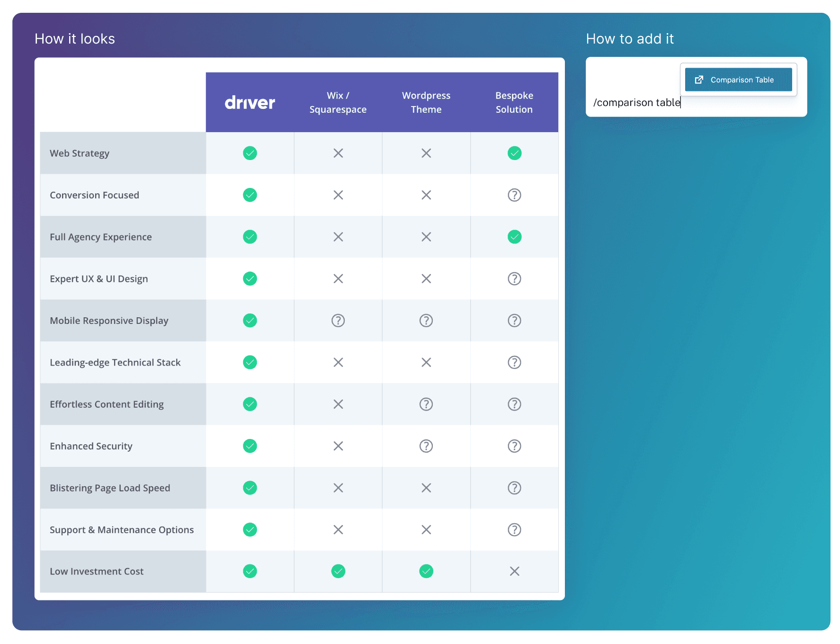Image resolution: width=840 pixels, height=644 pixels.
Task: Click Wordpress cross for Full Agency Experience
Action: [x=426, y=237]
